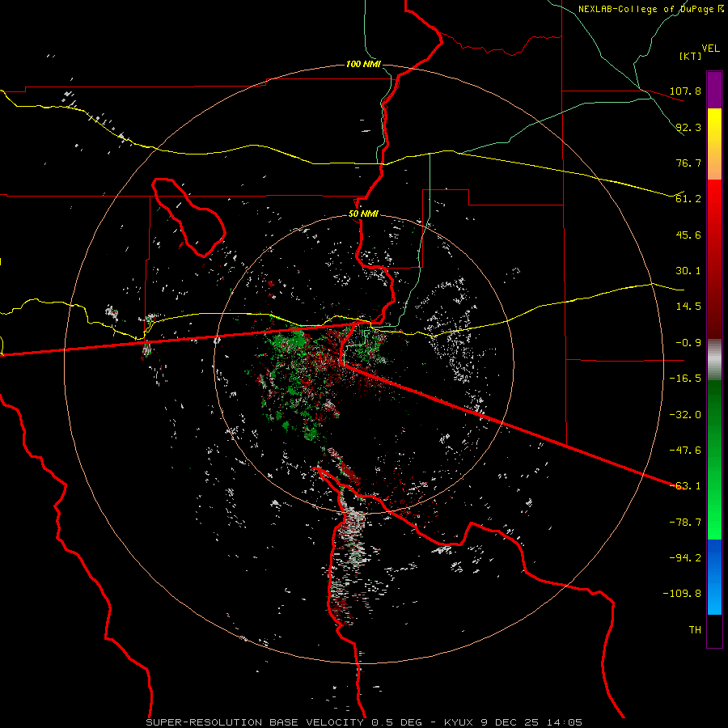Image resolution: width=728 pixels, height=728 pixels.
Task: Click the -16.5 legend value
Action: 685,379
